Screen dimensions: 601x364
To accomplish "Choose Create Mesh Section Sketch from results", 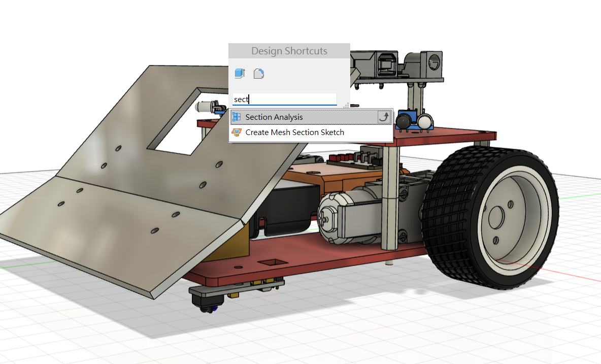I will pos(294,133).
